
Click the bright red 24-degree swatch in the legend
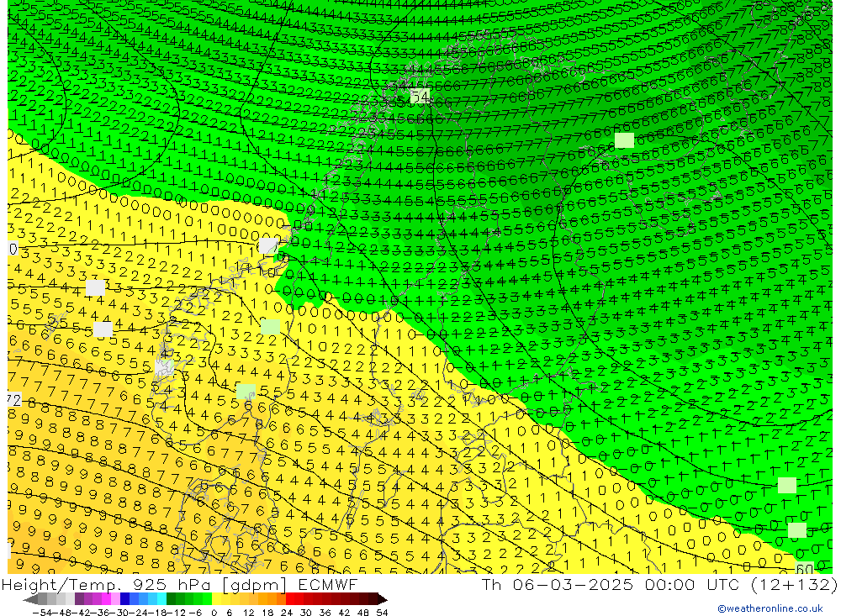(x=290, y=599)
